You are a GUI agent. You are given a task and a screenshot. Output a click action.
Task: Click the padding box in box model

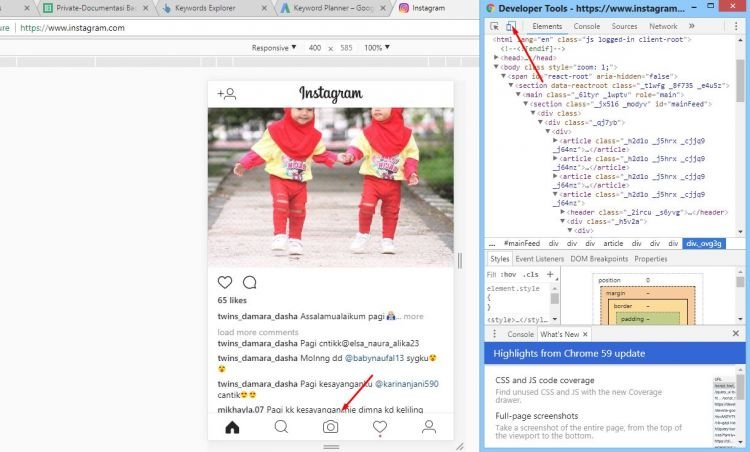(648, 319)
